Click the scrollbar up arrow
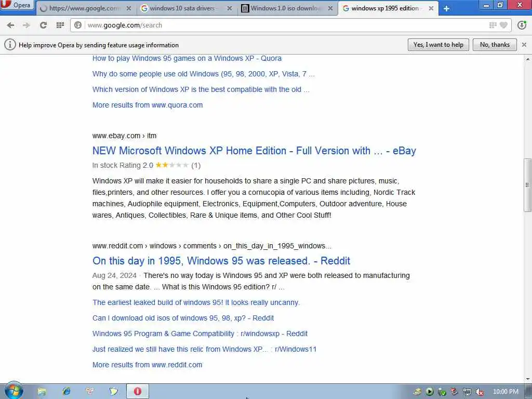Image resolution: width=532 pixels, height=399 pixels. tap(527, 60)
